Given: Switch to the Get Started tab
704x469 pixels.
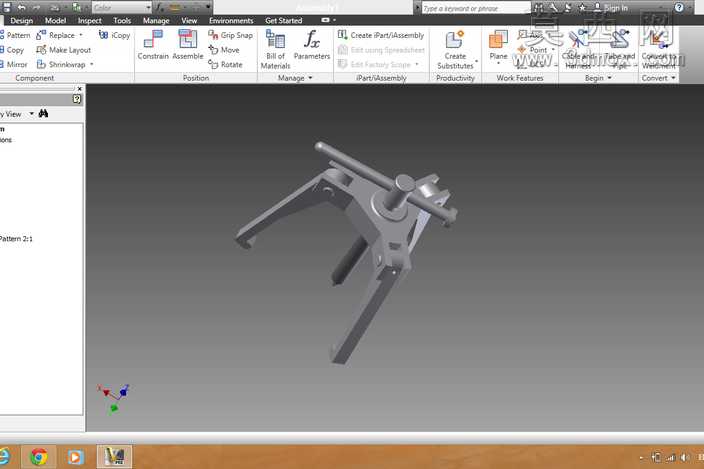Looking at the screenshot, I should 283,21.
